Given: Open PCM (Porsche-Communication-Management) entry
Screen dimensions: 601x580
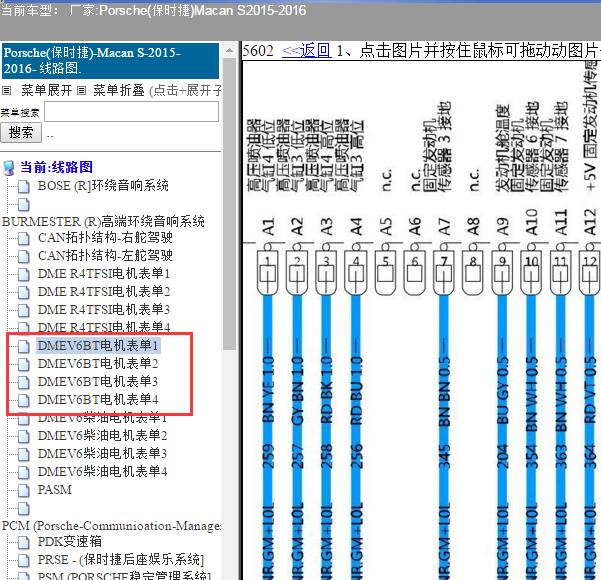Looking at the screenshot, I should tap(111, 526).
